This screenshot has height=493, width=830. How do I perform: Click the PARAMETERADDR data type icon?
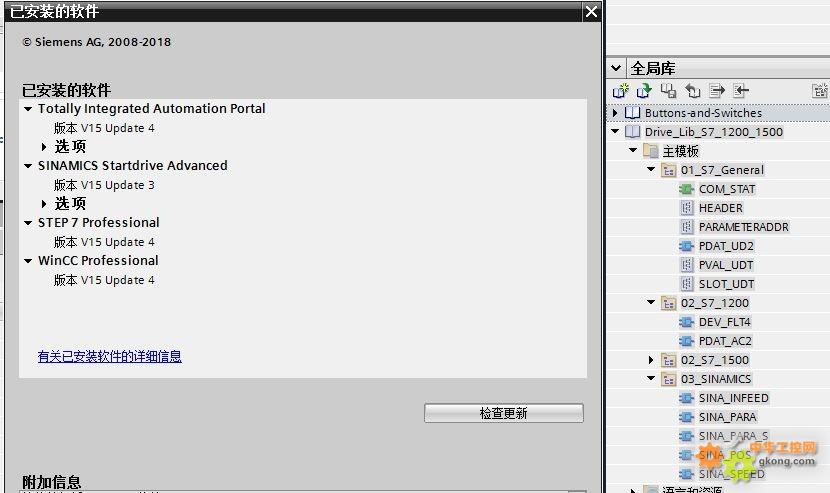point(686,227)
